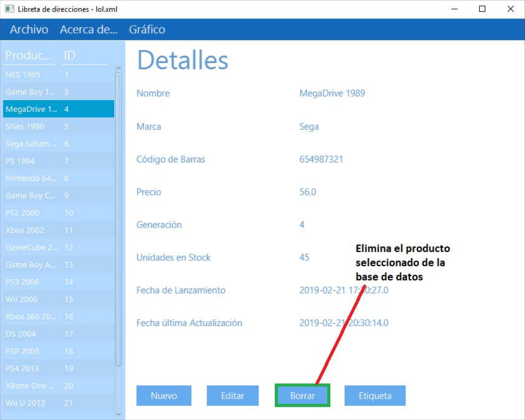Click the Nuevo button
525x420 pixels.
pyautogui.click(x=164, y=396)
